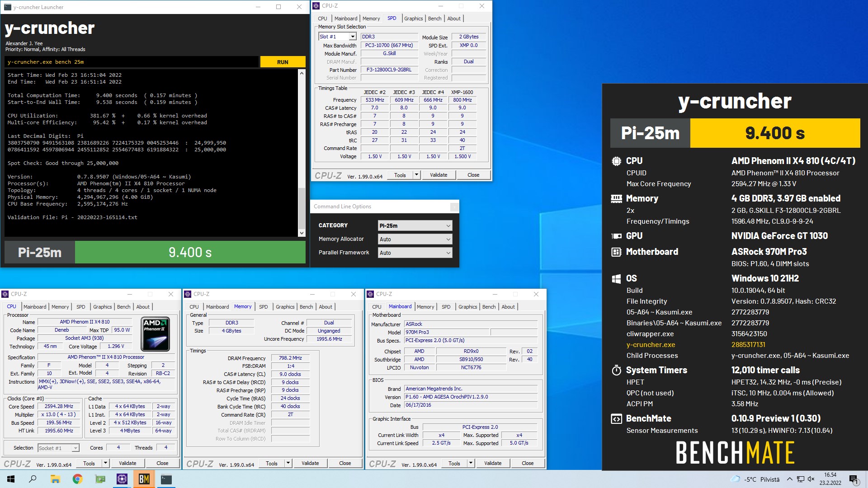The image size is (868, 488).
Task: Click Validate in the SPD CPU-Z window
Action: 439,175
